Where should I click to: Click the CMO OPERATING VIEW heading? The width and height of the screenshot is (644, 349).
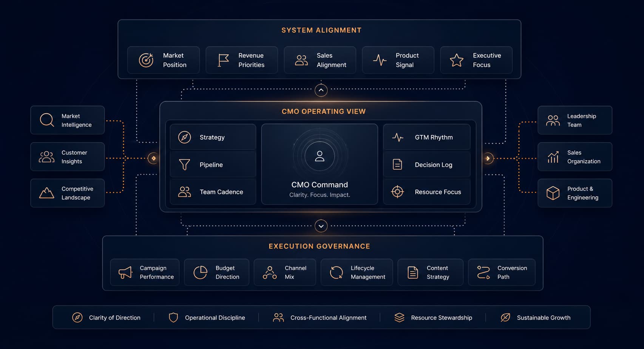click(x=324, y=112)
